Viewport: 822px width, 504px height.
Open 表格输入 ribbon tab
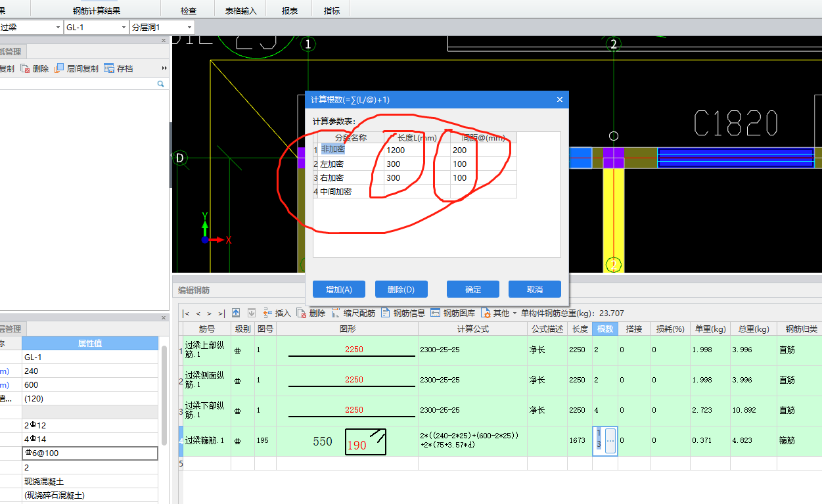pos(240,11)
